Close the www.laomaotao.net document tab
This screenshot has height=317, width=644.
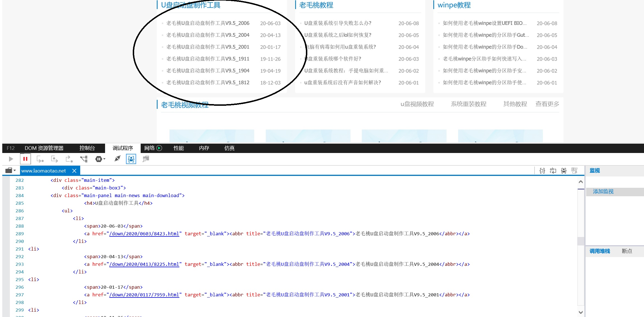pos(74,171)
